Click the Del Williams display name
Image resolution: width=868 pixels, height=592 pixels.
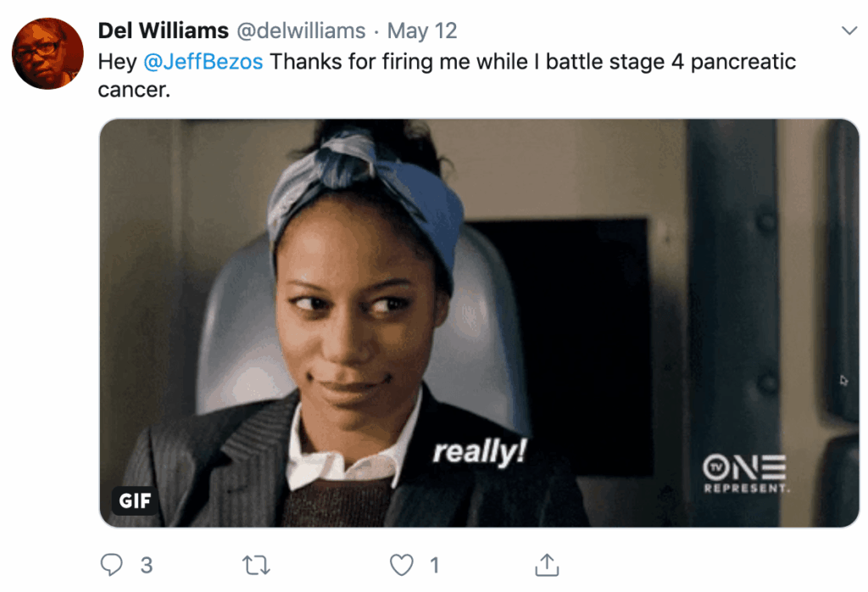(x=164, y=31)
